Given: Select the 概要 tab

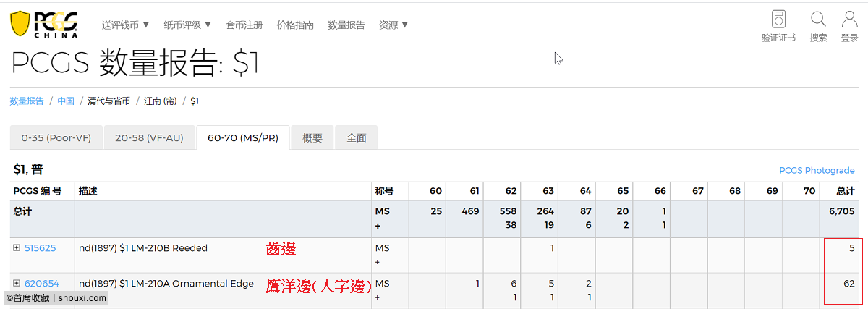Looking at the screenshot, I should tap(312, 137).
